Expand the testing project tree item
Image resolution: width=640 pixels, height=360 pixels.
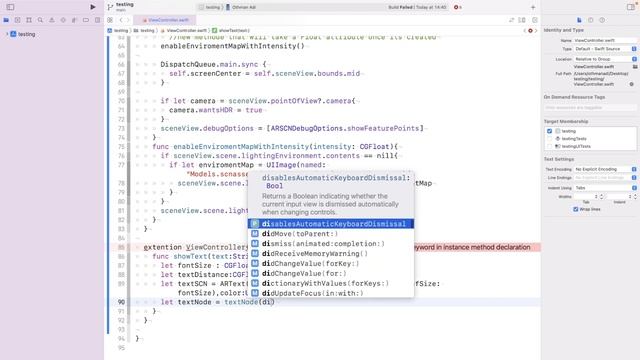click(7, 34)
